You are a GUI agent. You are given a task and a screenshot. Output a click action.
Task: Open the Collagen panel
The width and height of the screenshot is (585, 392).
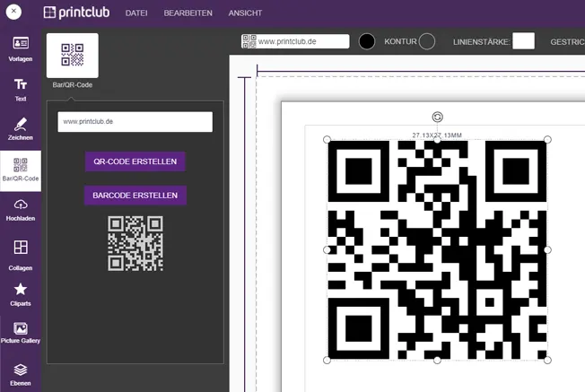coord(20,252)
